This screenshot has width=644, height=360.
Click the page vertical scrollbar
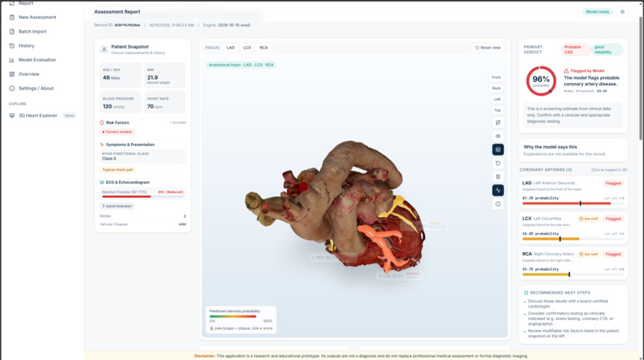641,78
